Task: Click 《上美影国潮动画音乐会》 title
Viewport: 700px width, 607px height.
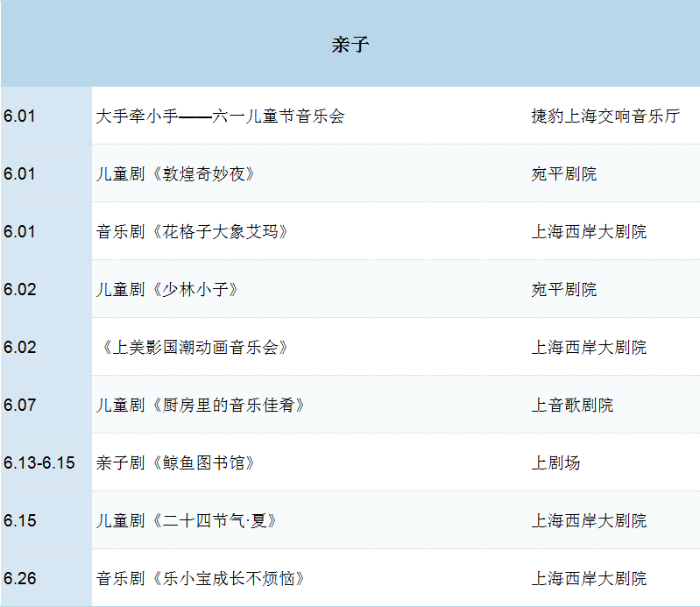Action: [194, 347]
